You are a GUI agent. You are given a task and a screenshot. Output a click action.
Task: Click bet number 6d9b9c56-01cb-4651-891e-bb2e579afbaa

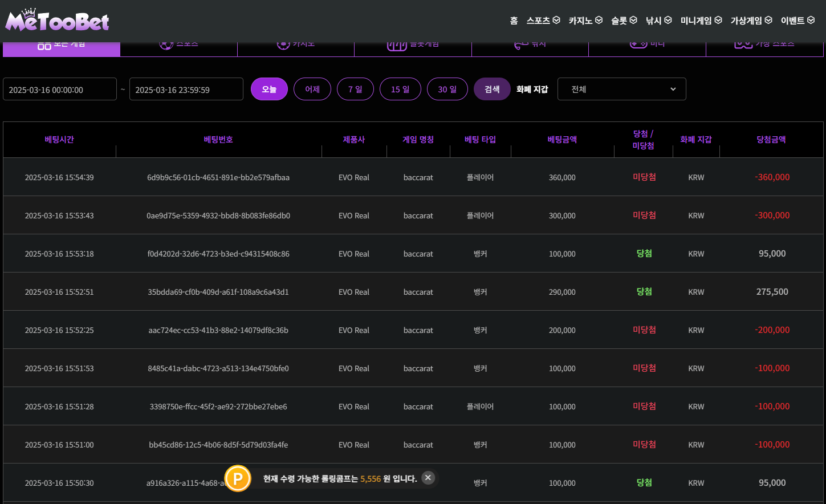218,177
